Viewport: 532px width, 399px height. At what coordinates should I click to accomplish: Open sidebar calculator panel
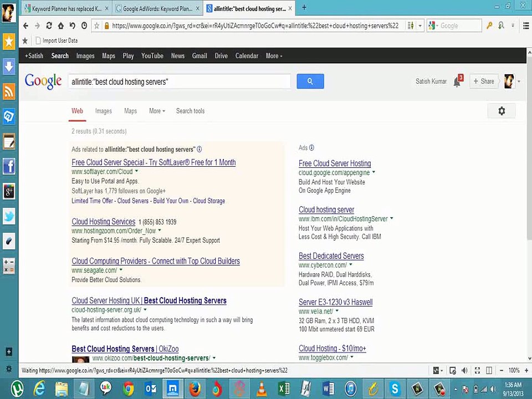click(x=9, y=266)
